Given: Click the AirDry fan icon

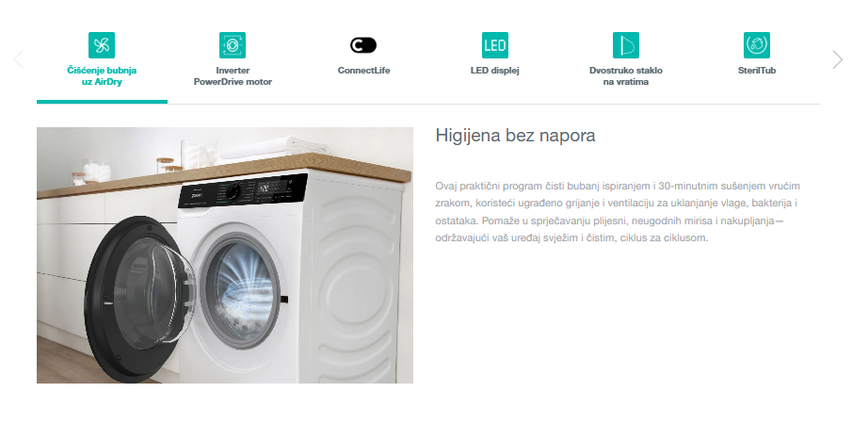Looking at the screenshot, I should (x=102, y=45).
